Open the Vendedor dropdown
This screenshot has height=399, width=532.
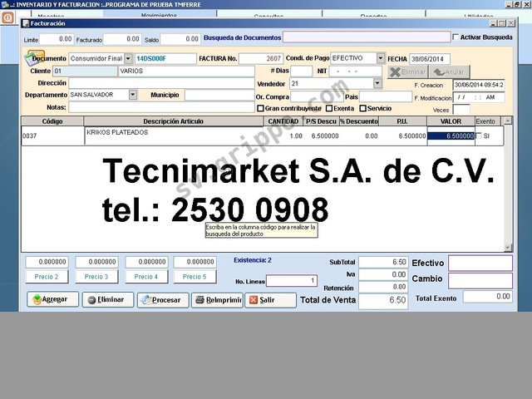[x=377, y=83]
